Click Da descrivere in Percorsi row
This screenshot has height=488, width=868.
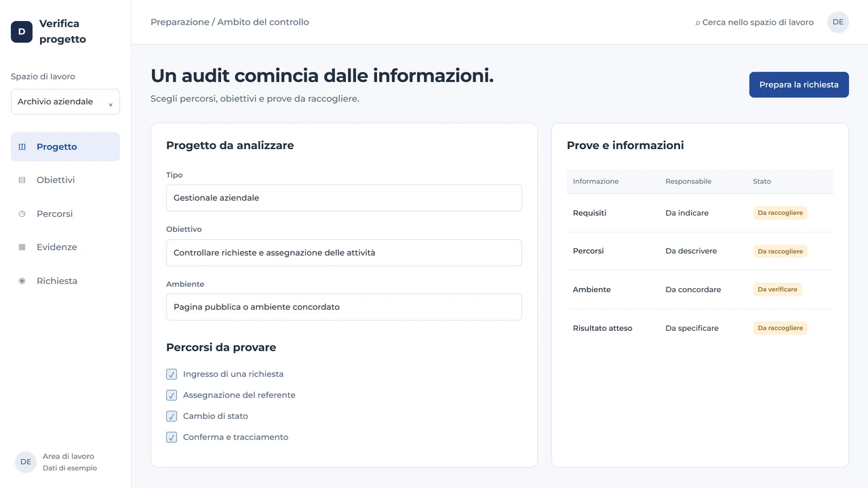[691, 251]
